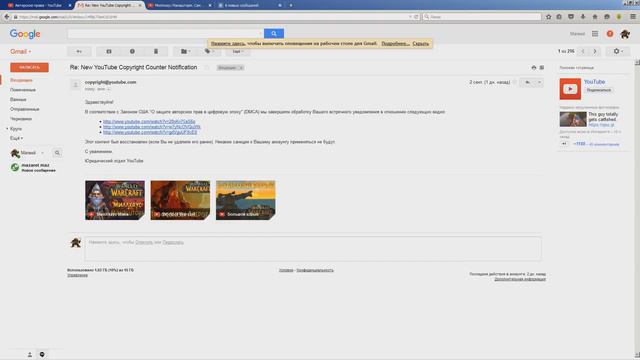Open the first World of Warcraft video thumbnail

pos(115,200)
